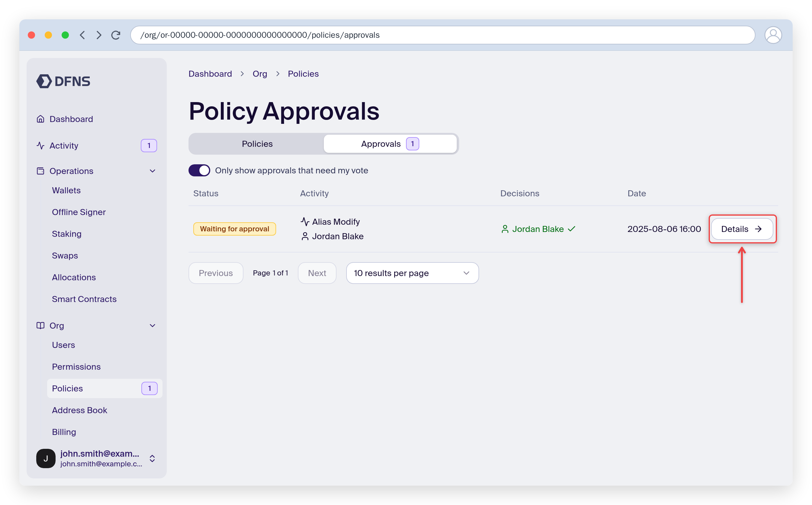This screenshot has height=505, width=812.
Task: Collapse the Org section chevron
Action: pos(152,326)
